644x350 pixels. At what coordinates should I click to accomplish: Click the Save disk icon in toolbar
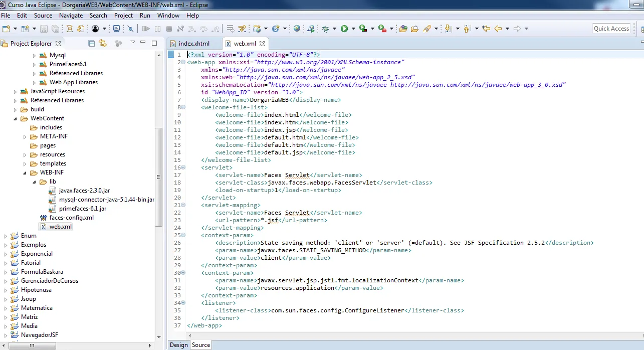(x=44, y=29)
